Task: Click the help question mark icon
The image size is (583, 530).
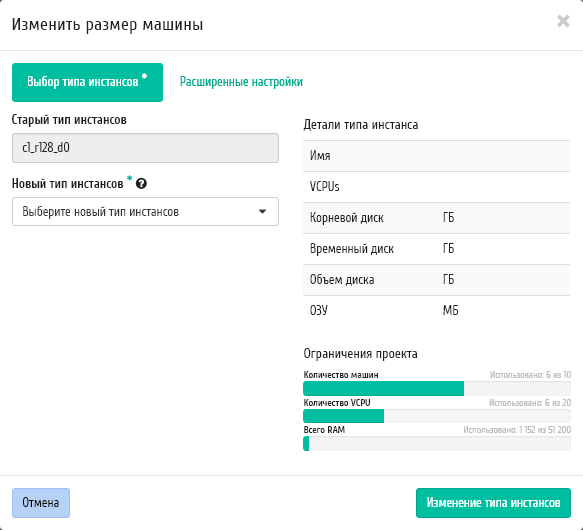Action: pos(141,183)
